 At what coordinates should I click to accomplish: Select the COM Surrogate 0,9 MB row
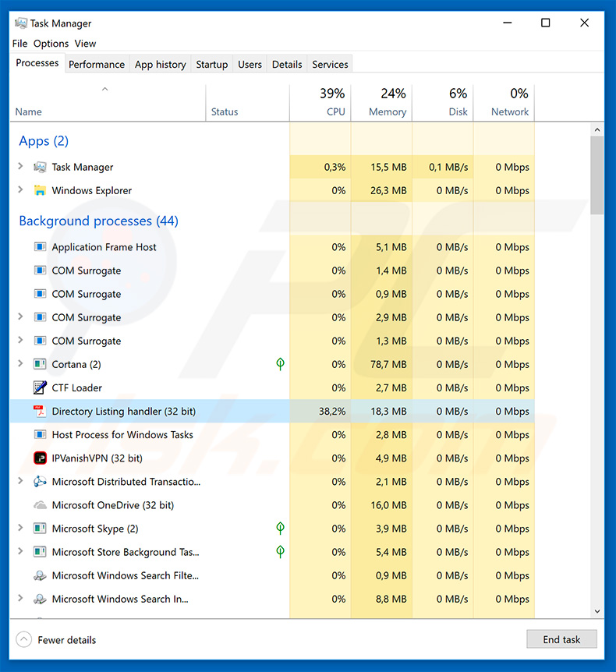coord(272,294)
